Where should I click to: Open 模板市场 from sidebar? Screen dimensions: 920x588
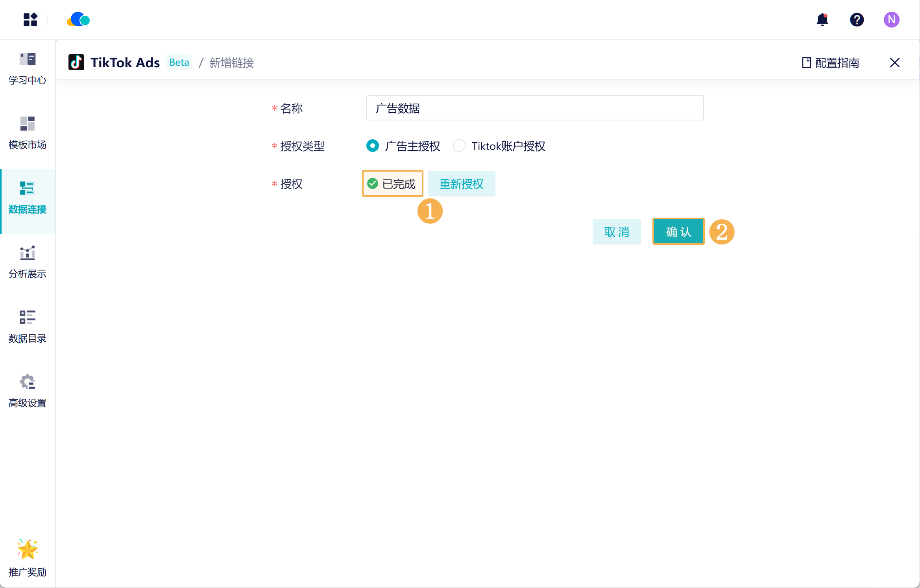coord(28,133)
